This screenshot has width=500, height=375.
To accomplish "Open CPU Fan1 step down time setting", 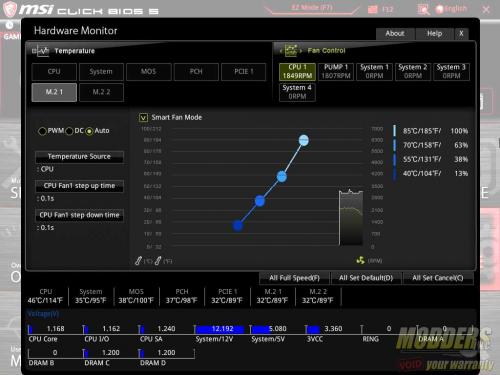I will coord(79,215).
